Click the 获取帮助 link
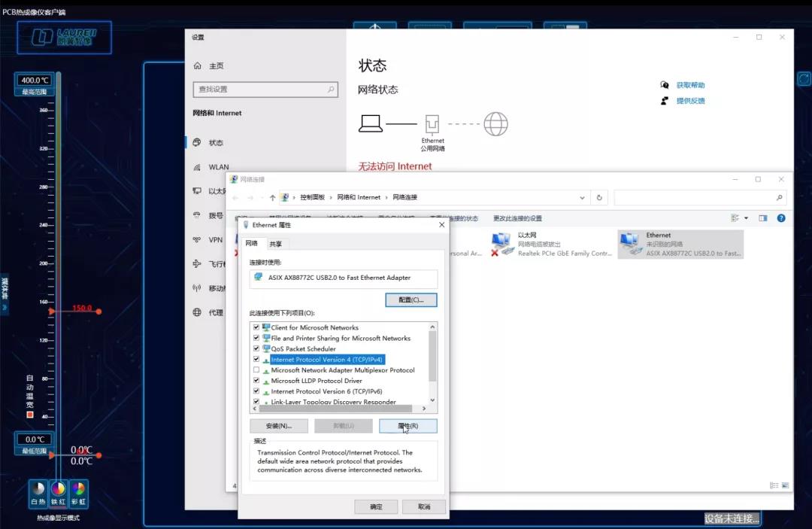The height and width of the screenshot is (529, 812). tap(690, 85)
